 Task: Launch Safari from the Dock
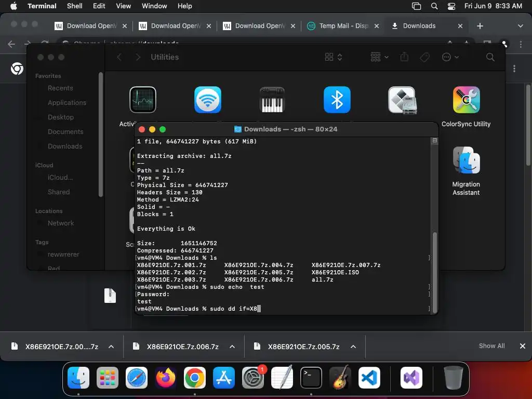pos(137,378)
